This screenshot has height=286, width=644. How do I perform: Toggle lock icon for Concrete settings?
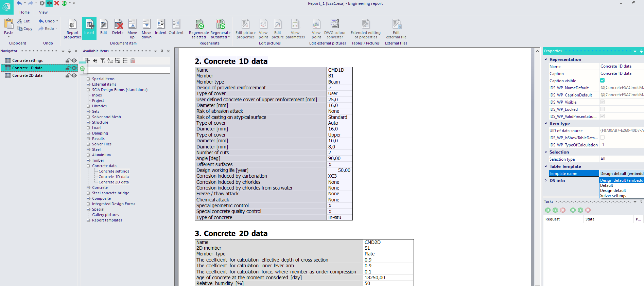[x=68, y=60]
